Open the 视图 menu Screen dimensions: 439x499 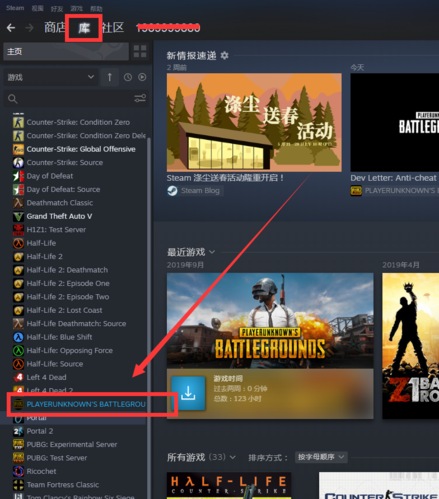click(x=37, y=8)
